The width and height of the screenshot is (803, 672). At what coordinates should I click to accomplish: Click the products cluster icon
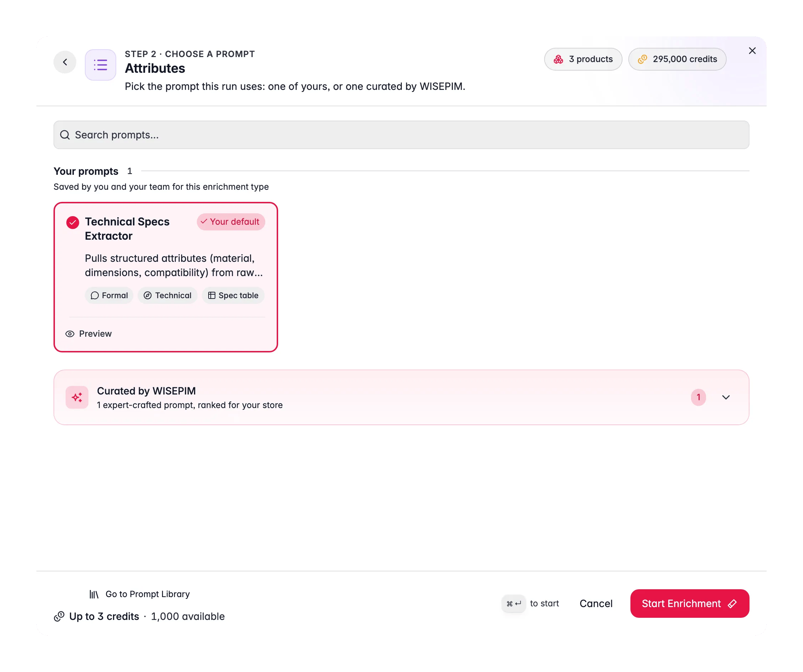click(x=558, y=59)
